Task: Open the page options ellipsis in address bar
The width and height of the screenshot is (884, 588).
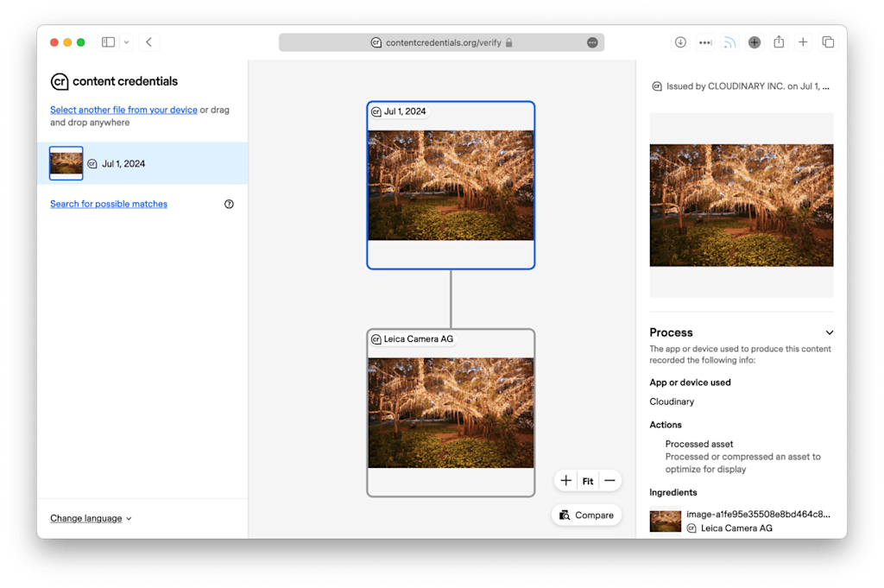Action: coord(592,42)
